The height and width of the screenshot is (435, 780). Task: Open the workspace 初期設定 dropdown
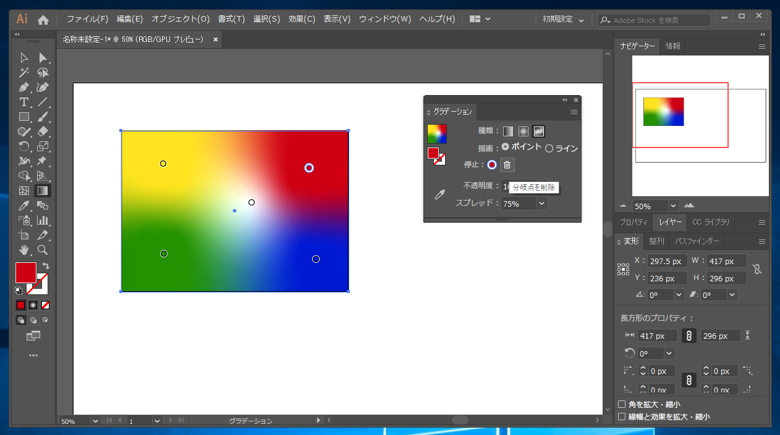pos(563,19)
